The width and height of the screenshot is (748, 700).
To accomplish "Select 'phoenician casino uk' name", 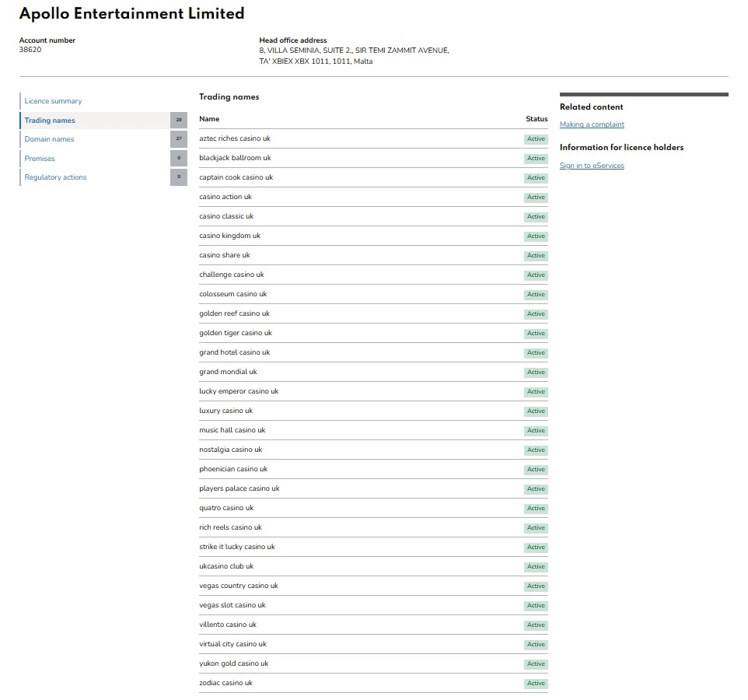I will tap(233, 469).
